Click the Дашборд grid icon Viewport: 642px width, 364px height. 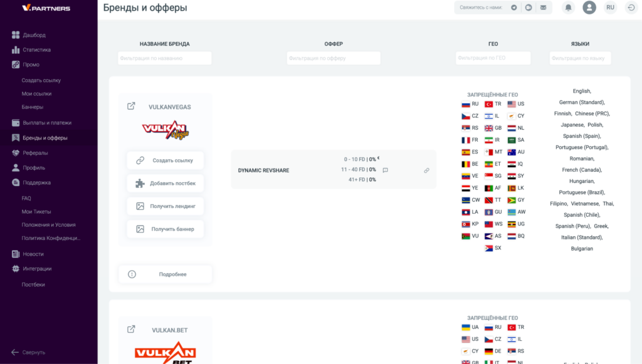coord(16,34)
